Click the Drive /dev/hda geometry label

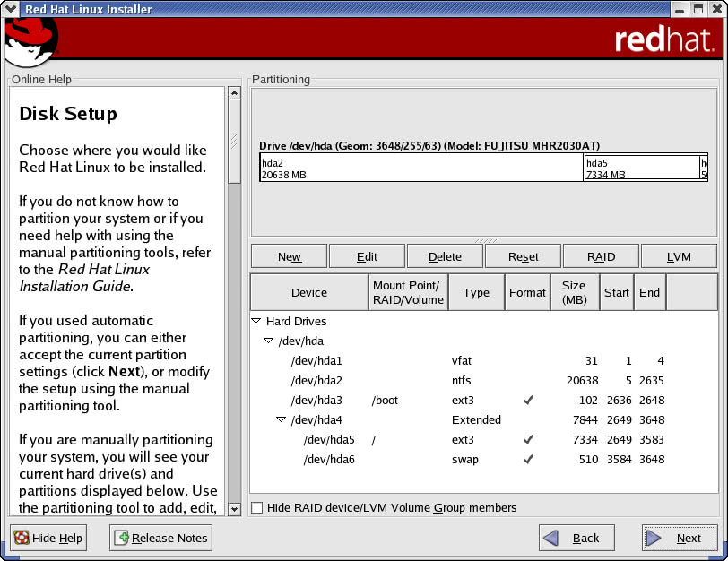429,146
